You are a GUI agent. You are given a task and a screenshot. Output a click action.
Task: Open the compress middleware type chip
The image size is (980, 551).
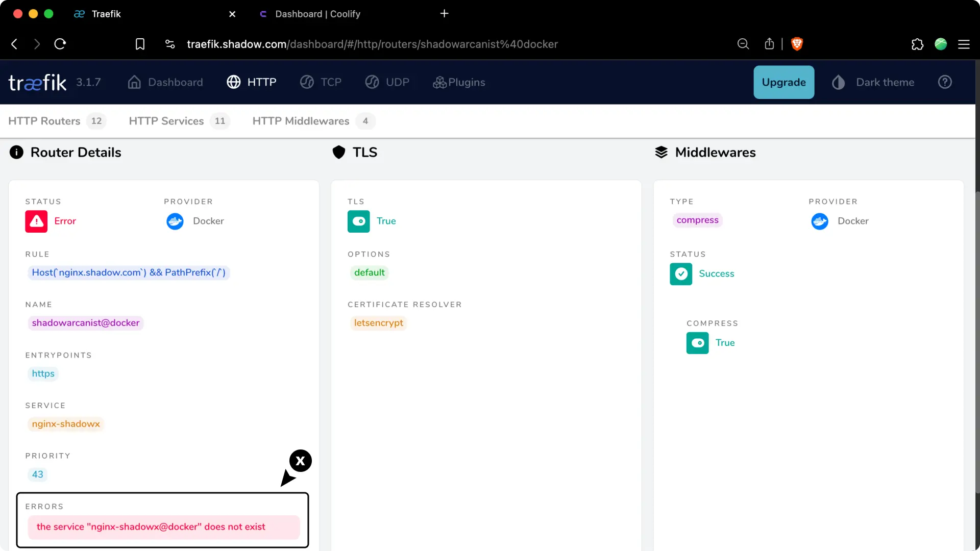point(697,220)
